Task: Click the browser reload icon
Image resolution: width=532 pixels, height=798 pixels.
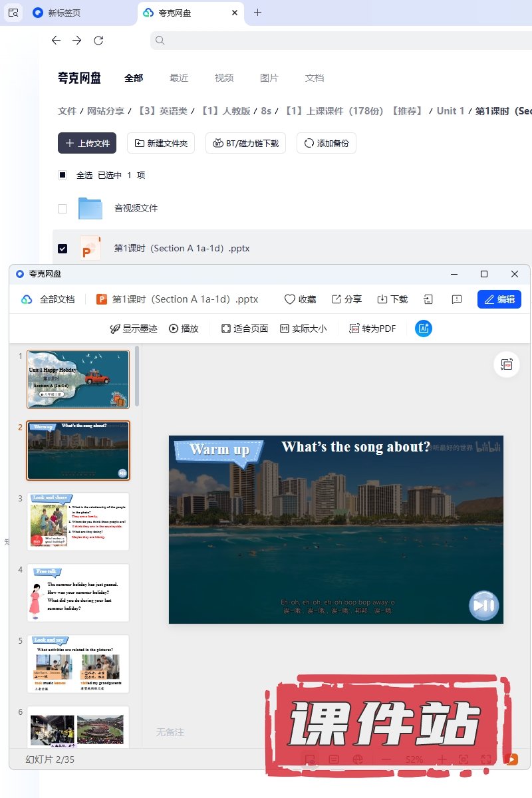Action: (98, 41)
